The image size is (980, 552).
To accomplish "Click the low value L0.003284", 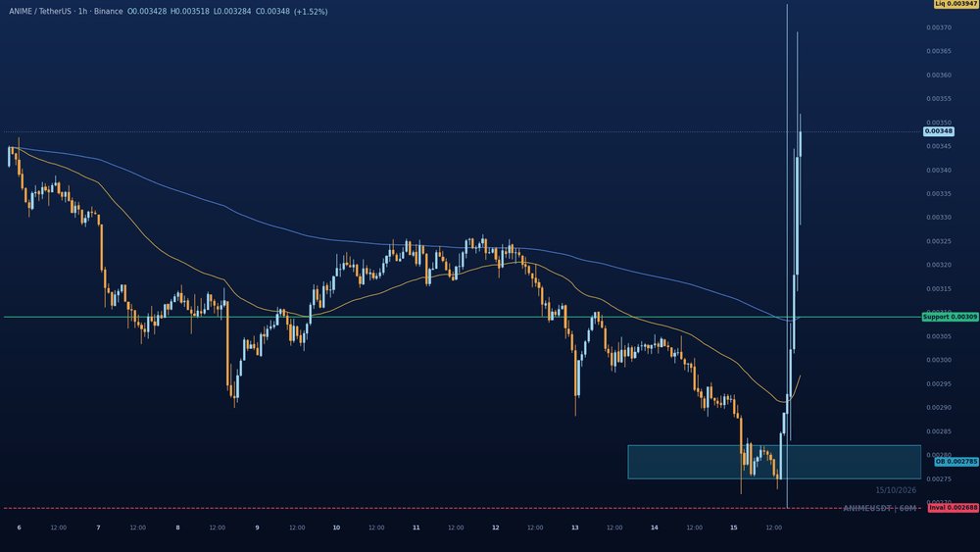I will point(232,11).
